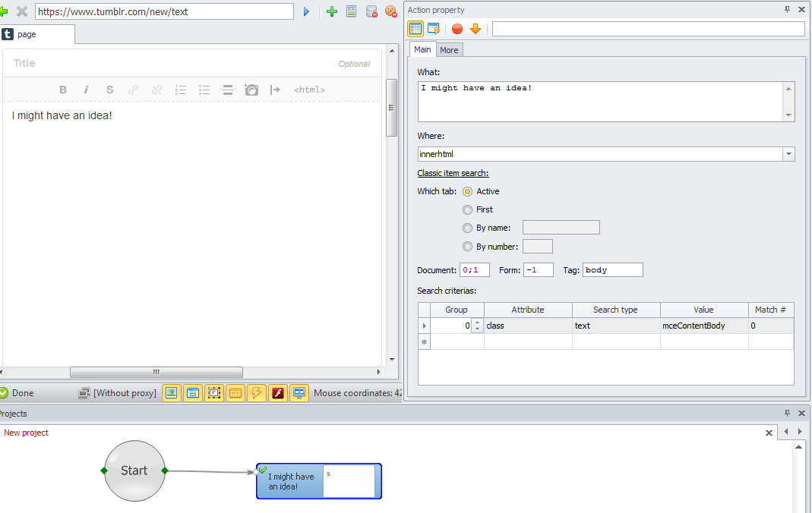Click the URL address field

[x=164, y=11]
